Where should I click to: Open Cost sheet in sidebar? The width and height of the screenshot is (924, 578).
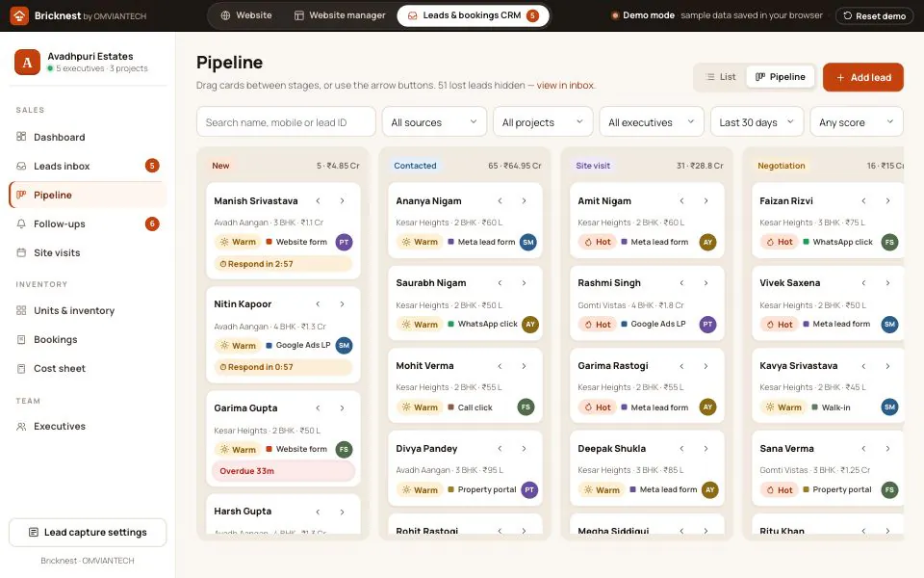[88, 368]
